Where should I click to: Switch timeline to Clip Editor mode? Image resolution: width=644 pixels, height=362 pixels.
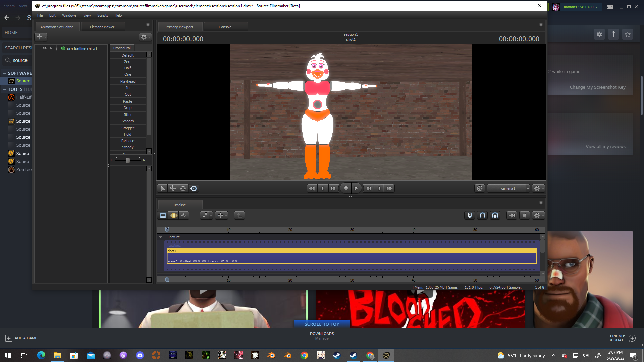163,215
